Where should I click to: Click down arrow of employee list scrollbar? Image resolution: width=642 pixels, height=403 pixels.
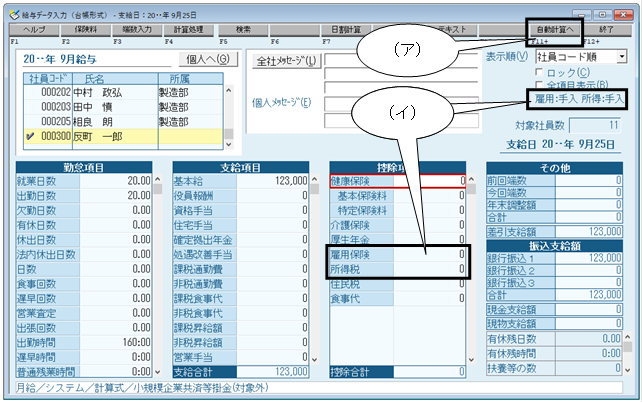click(229, 145)
